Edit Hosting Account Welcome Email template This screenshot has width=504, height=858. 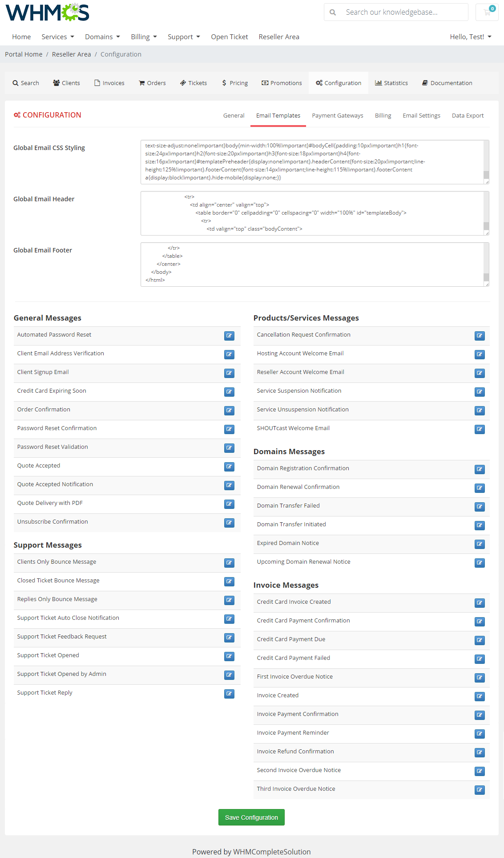coord(480,354)
